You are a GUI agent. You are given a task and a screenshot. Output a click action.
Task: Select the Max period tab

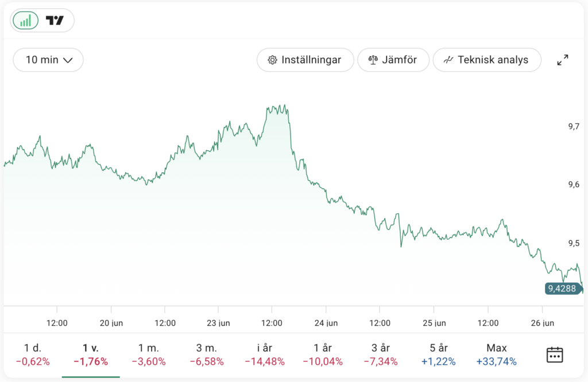pos(497,354)
